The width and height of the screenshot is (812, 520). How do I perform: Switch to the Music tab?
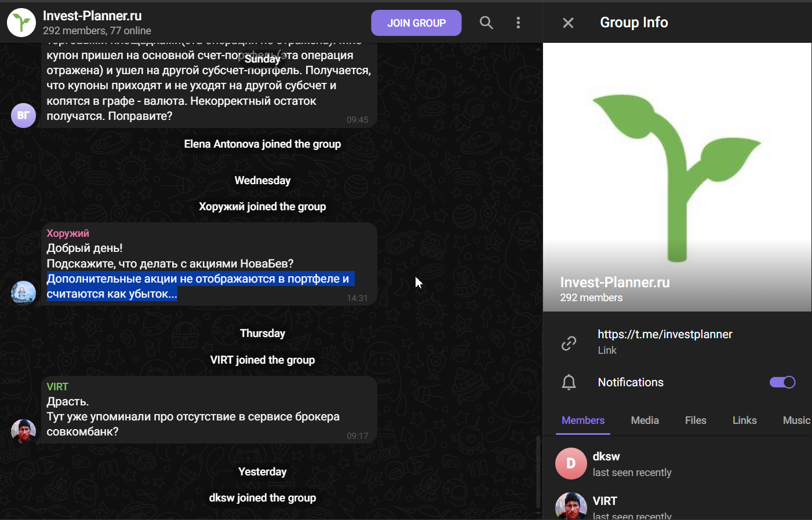[796, 420]
